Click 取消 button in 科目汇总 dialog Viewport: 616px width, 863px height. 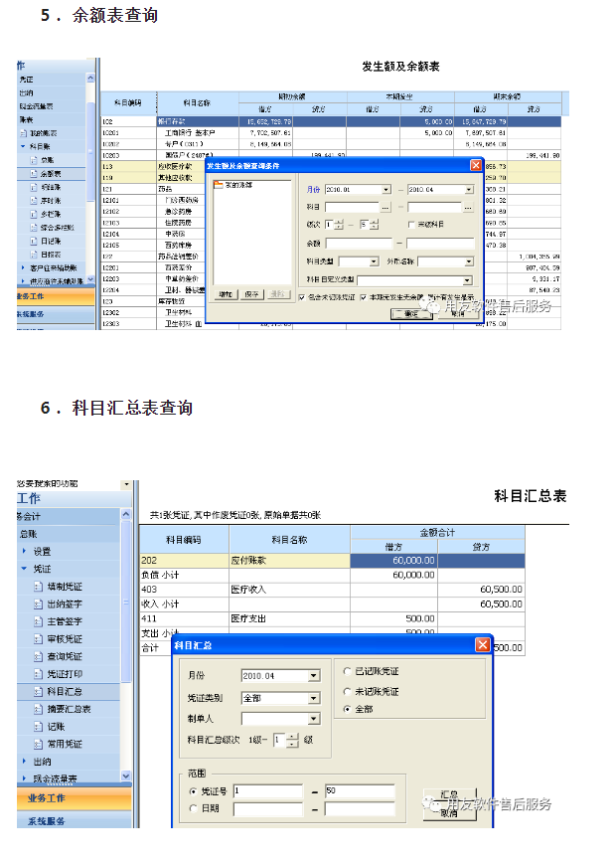[x=450, y=813]
